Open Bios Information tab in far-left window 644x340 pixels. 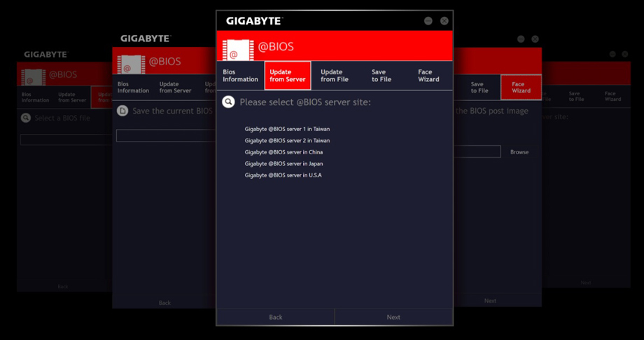pyautogui.click(x=35, y=97)
